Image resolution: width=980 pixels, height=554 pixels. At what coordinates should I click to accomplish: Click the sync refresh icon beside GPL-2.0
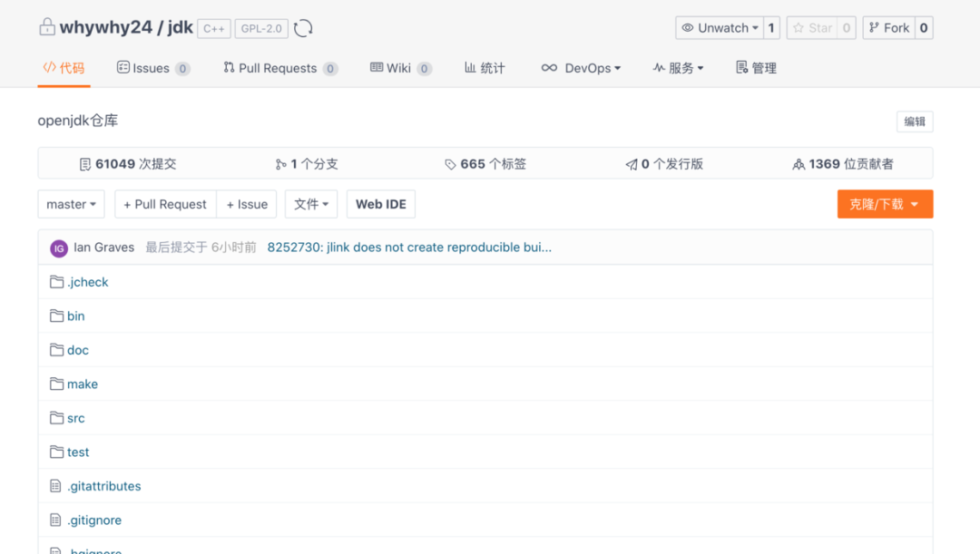click(303, 28)
